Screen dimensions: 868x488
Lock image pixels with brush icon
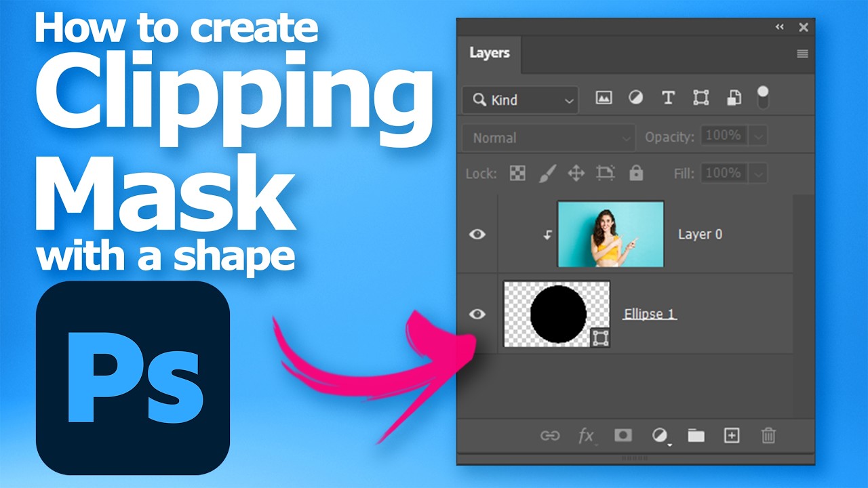(x=547, y=174)
